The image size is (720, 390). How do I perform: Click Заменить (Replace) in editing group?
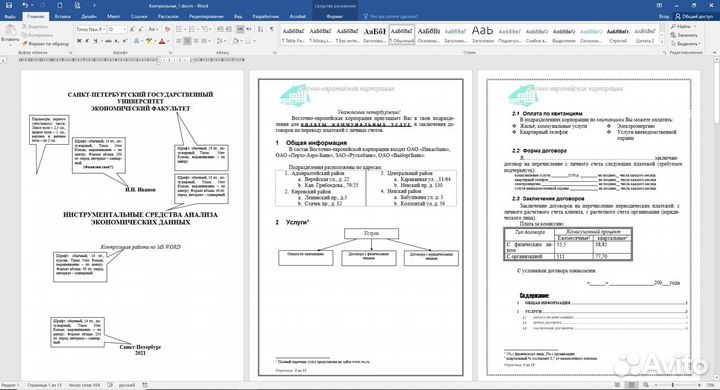[684, 35]
